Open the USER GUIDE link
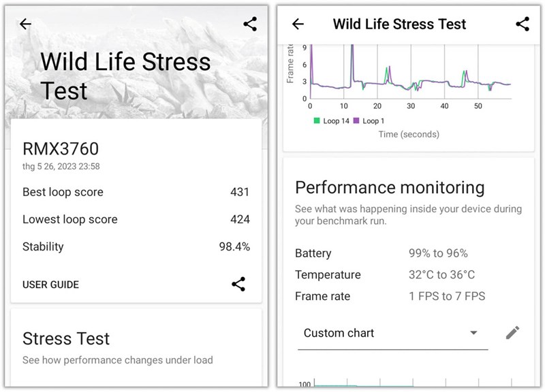 pyautogui.click(x=50, y=284)
